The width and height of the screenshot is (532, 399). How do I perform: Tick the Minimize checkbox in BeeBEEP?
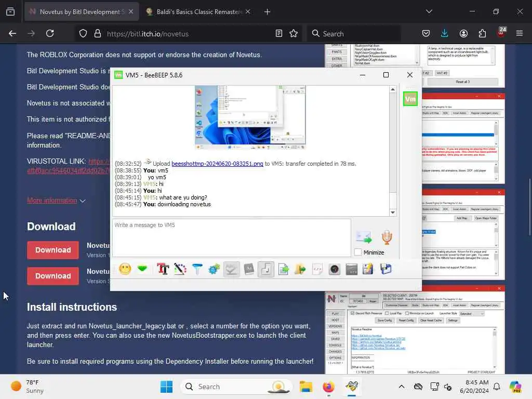click(x=357, y=252)
